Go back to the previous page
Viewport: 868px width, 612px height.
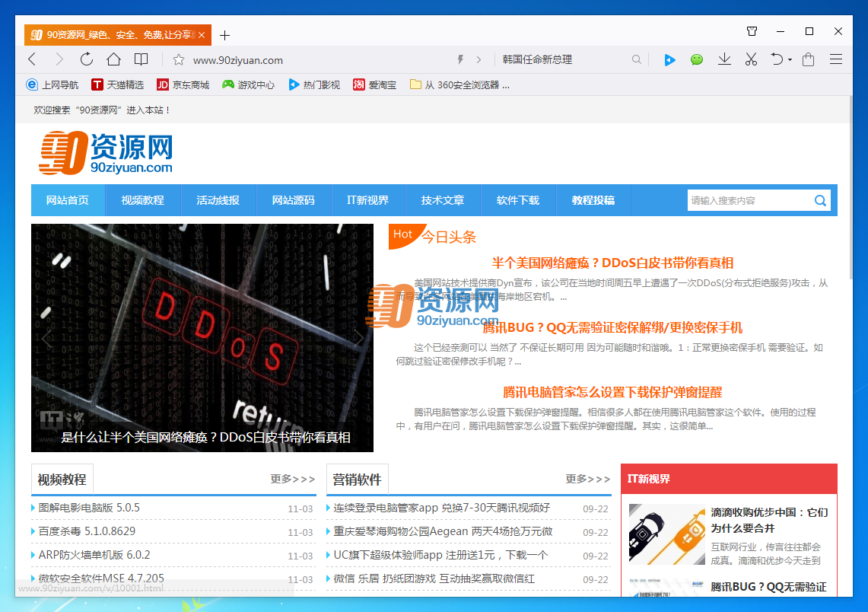pyautogui.click(x=32, y=59)
